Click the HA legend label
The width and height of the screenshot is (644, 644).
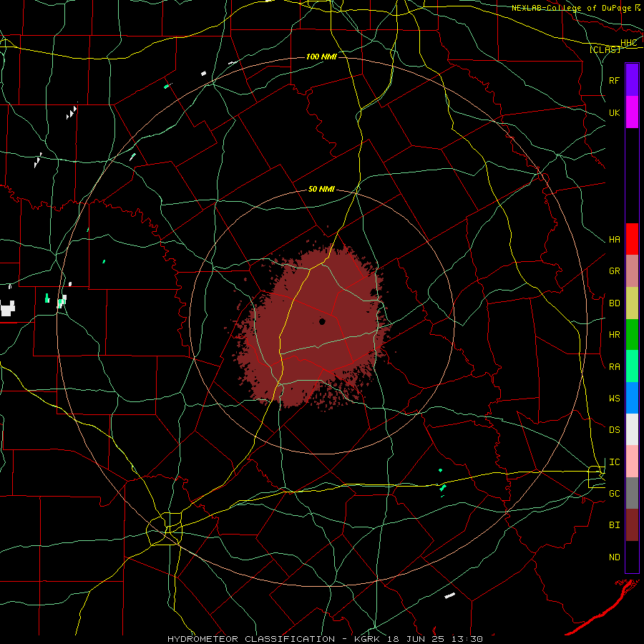coord(614,240)
